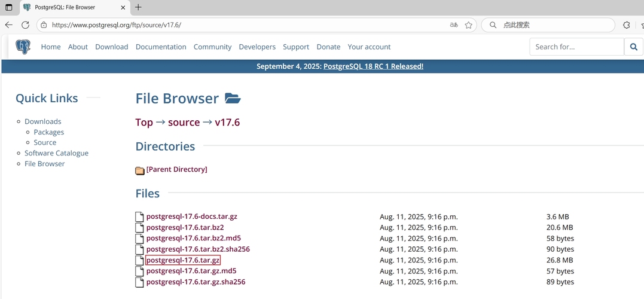Viewport: 644px width, 299px height.
Task: Go back using the browser back arrow
Action: pyautogui.click(x=8, y=25)
